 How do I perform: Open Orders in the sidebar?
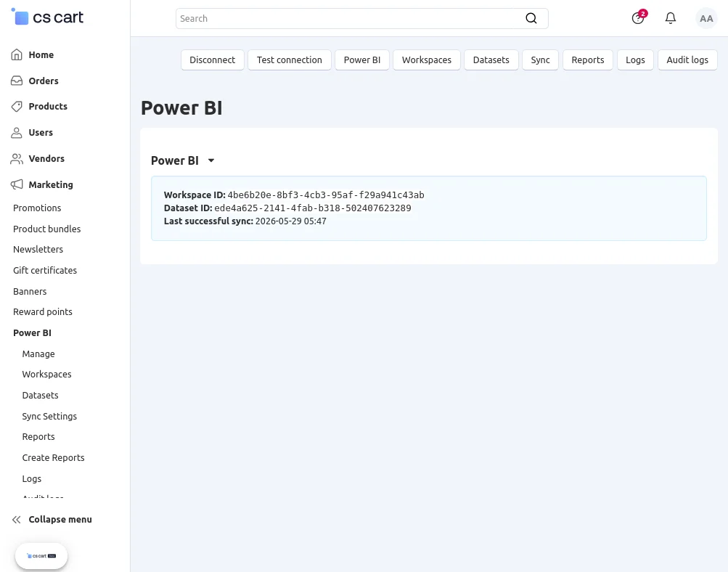tap(44, 81)
